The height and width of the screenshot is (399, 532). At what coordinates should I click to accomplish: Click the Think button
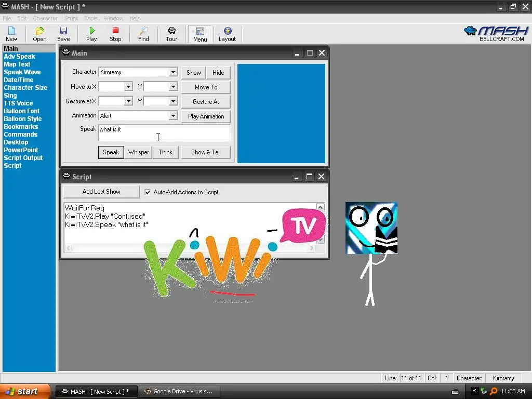coord(166,152)
